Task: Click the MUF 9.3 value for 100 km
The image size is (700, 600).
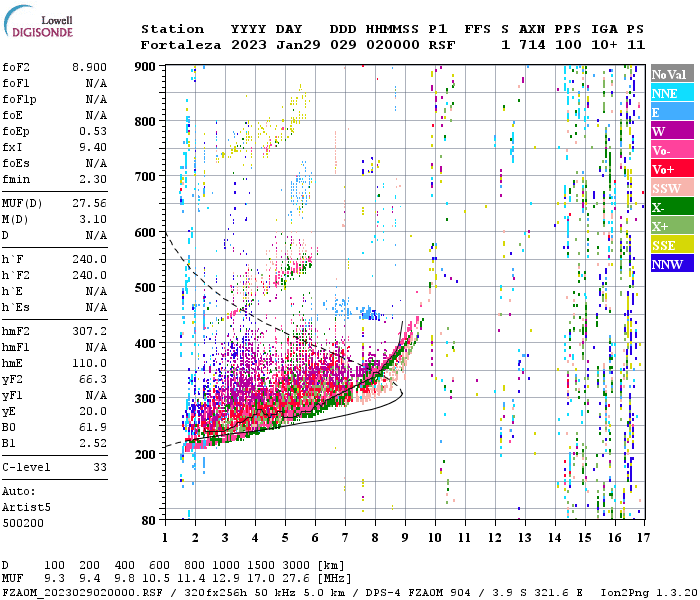Action: [x=54, y=579]
